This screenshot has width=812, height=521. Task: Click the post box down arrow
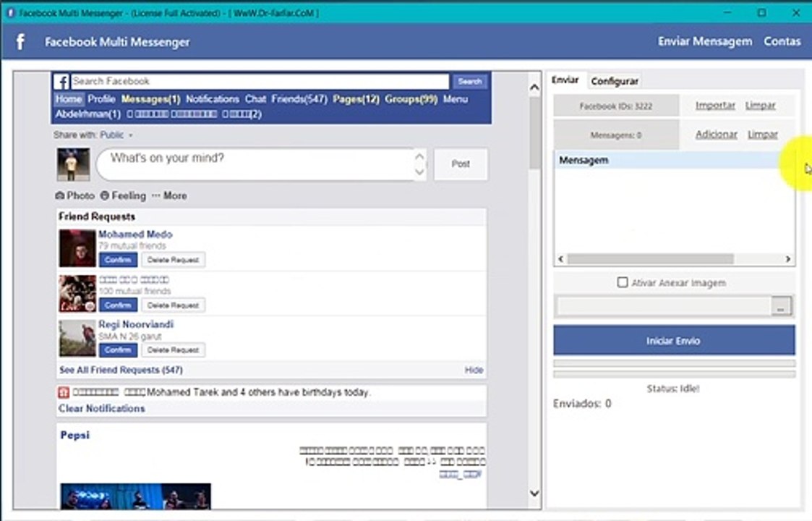point(419,172)
